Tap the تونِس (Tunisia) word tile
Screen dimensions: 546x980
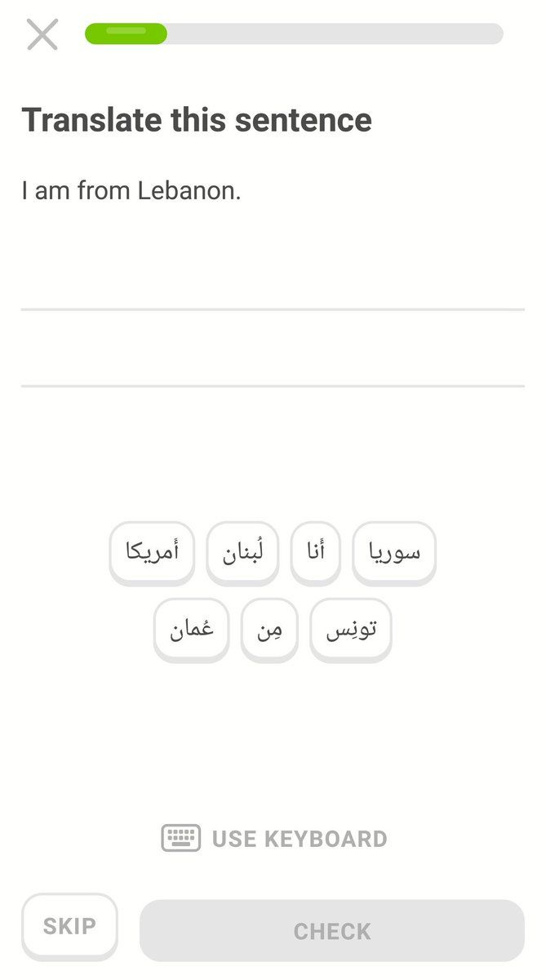(351, 629)
